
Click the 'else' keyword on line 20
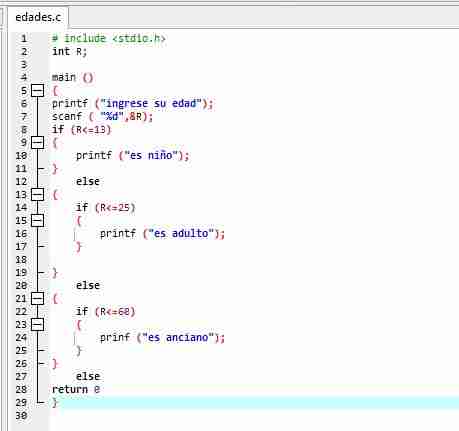click(88, 285)
